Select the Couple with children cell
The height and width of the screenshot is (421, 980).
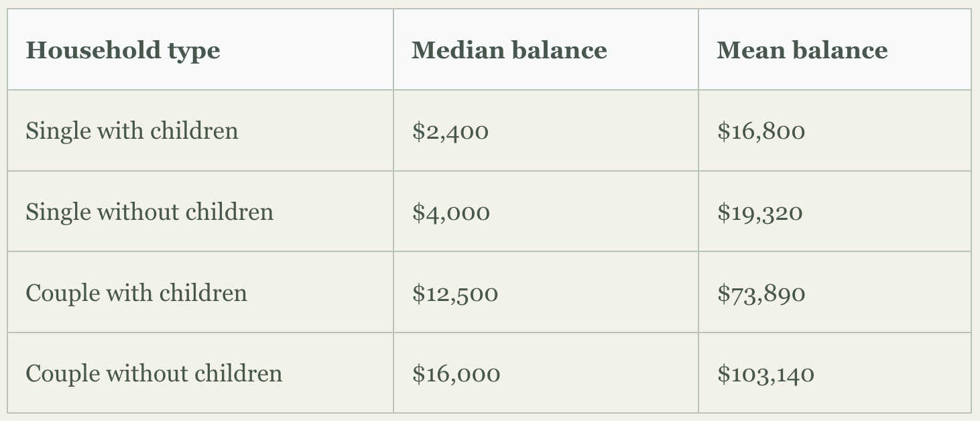coord(200,292)
